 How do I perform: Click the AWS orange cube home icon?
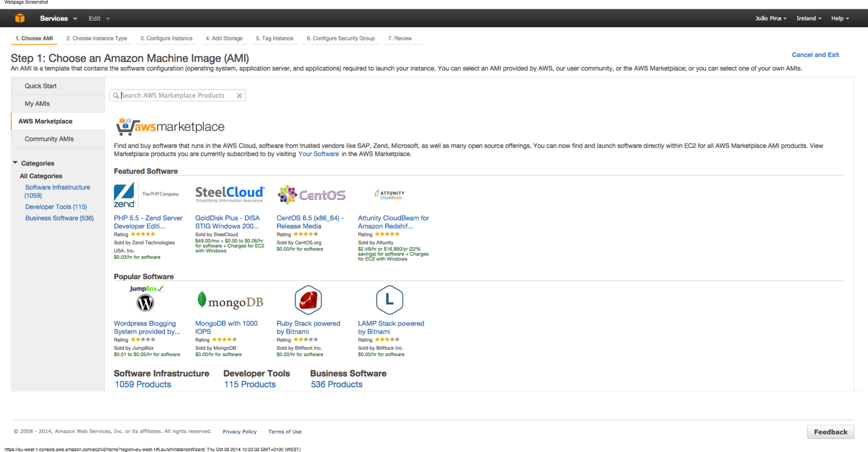20,18
